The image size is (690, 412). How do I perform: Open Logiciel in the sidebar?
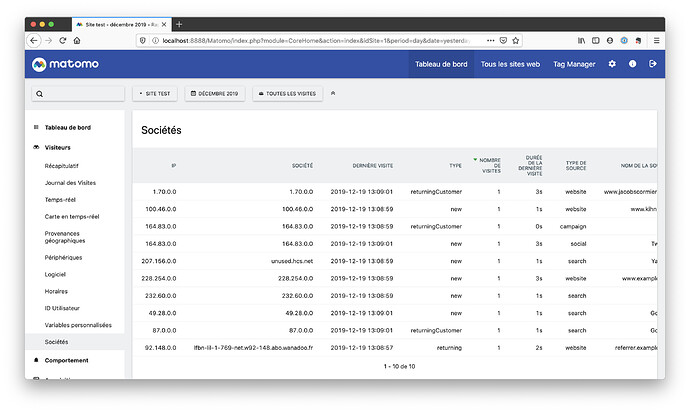pyautogui.click(x=55, y=274)
